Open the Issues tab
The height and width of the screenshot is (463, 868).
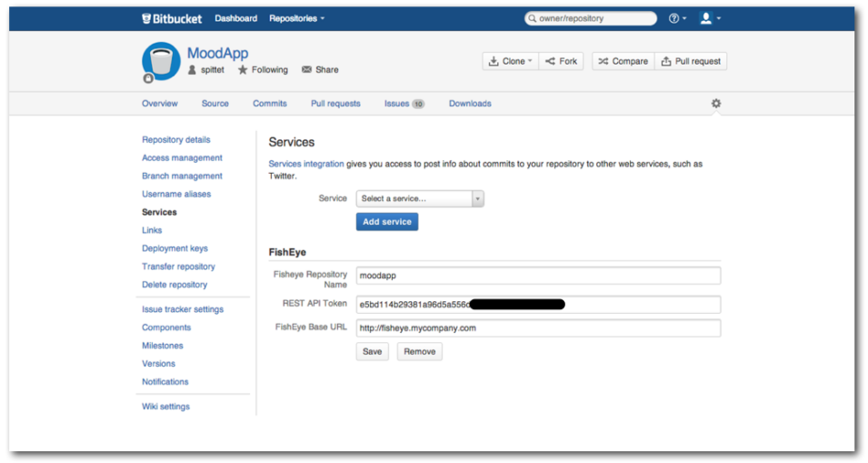(404, 104)
